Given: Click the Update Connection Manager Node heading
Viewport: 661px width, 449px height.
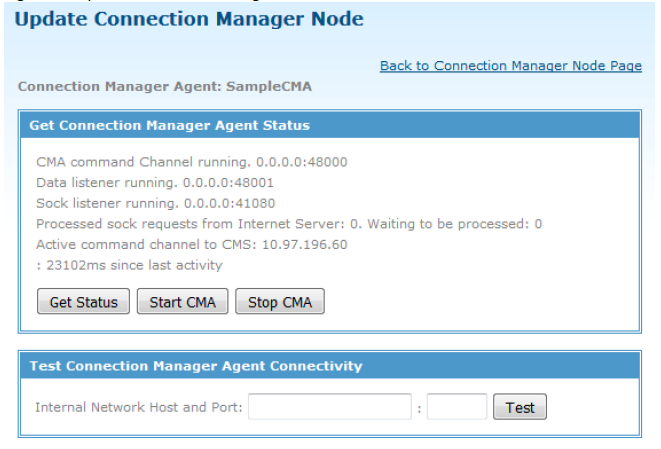Looking at the screenshot, I should [x=189, y=19].
